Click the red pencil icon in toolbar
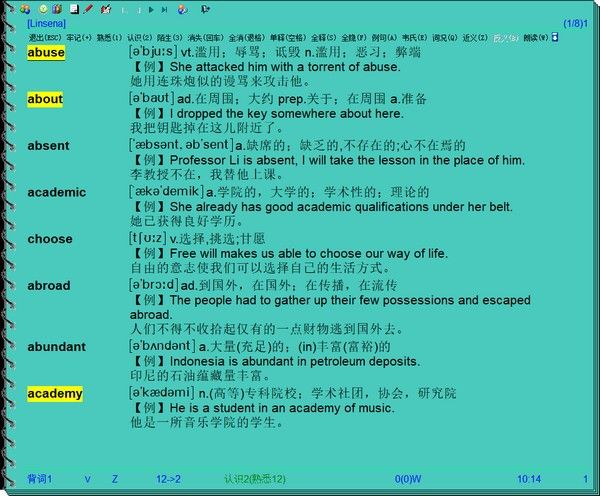Image resolution: width=600 pixels, height=496 pixels. (x=89, y=9)
